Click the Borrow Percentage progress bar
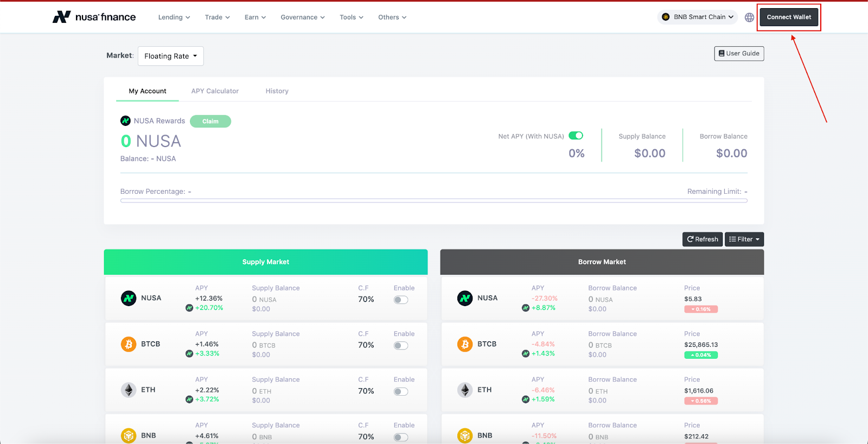Image resolution: width=868 pixels, height=444 pixels. coord(434,201)
